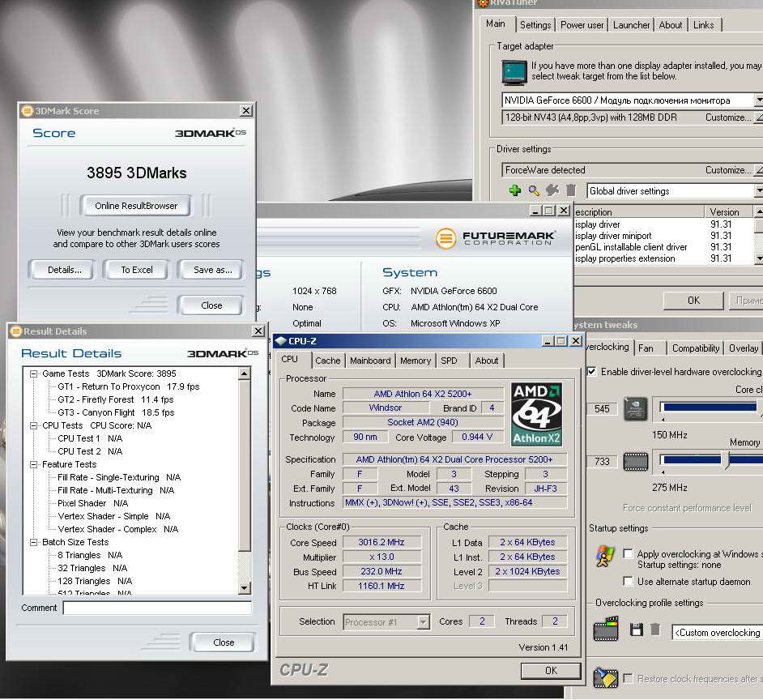Collapse the CPU Tests tree node
The height and width of the screenshot is (700, 763).
33,425
